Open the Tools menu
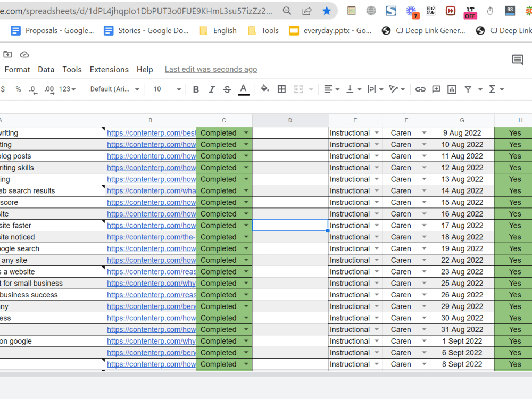This screenshot has height=399, width=532. coord(72,70)
